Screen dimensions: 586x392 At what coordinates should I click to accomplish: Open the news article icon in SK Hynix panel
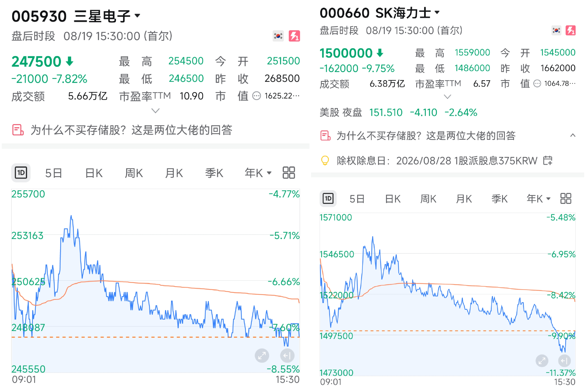coord(325,136)
